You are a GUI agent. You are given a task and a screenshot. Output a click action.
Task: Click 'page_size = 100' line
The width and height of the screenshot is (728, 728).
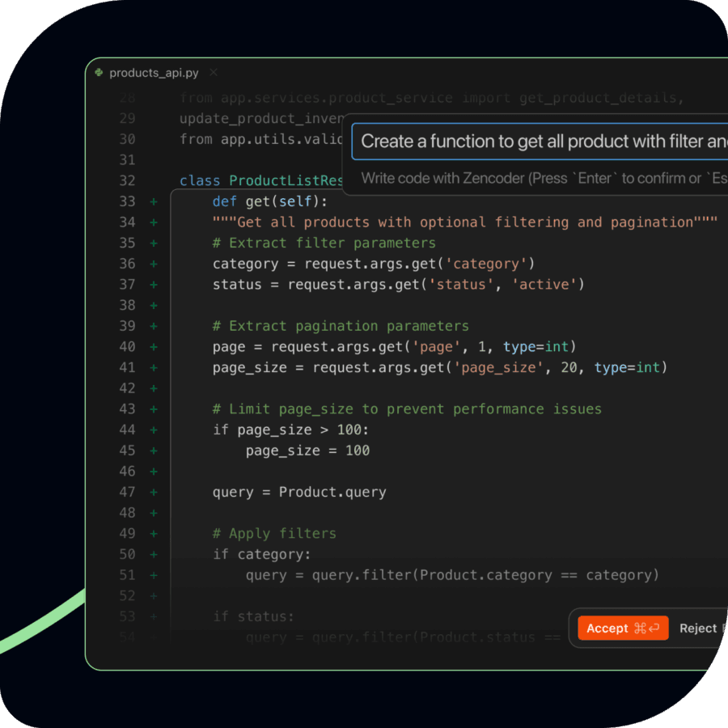307,451
